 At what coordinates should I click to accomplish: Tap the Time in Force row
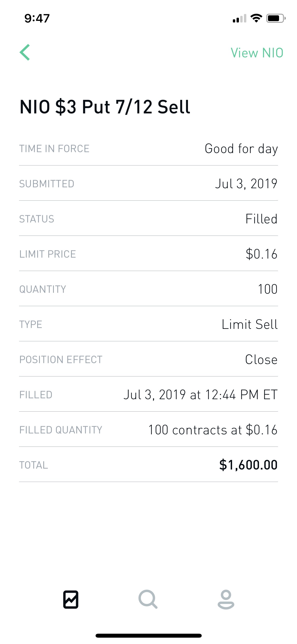[x=148, y=149]
